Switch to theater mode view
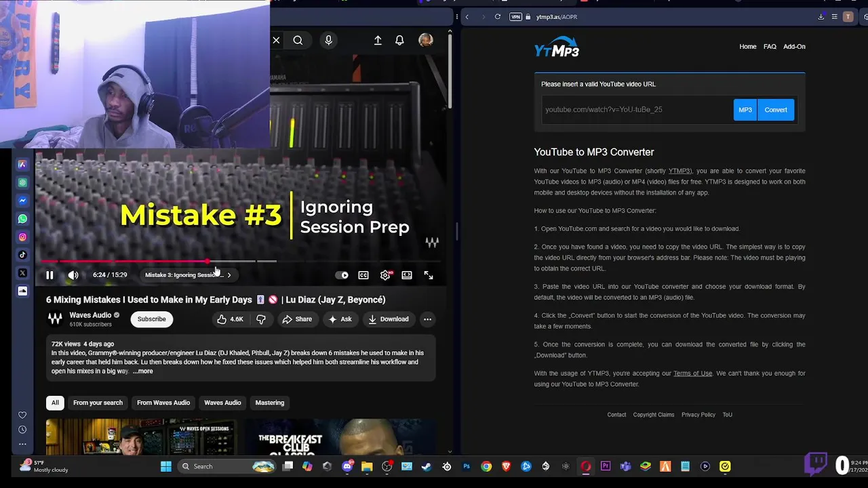 tap(407, 275)
